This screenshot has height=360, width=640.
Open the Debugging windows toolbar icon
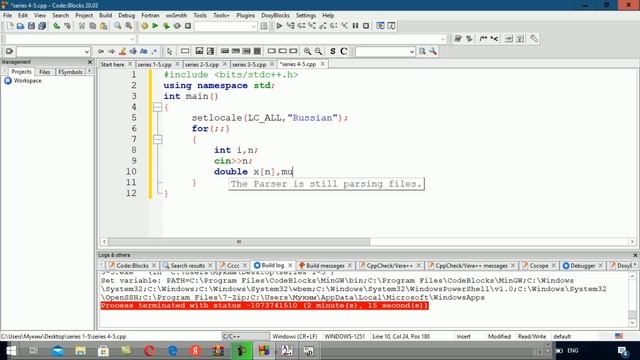(x=380, y=26)
